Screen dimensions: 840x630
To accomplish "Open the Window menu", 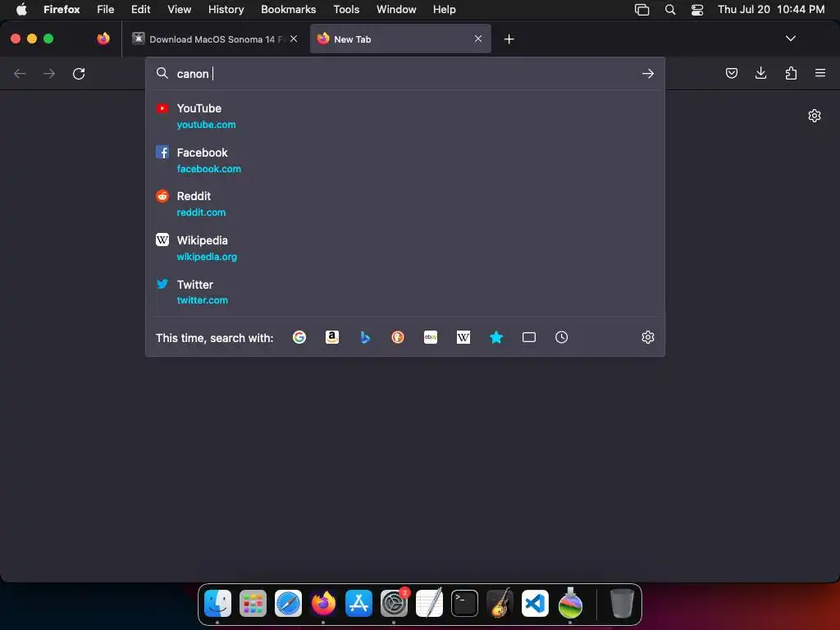I will [396, 9].
